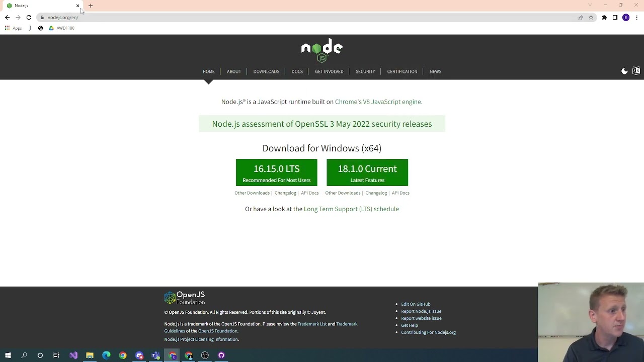Open Task View in the taskbar
This screenshot has width=644, height=362.
click(x=56, y=355)
